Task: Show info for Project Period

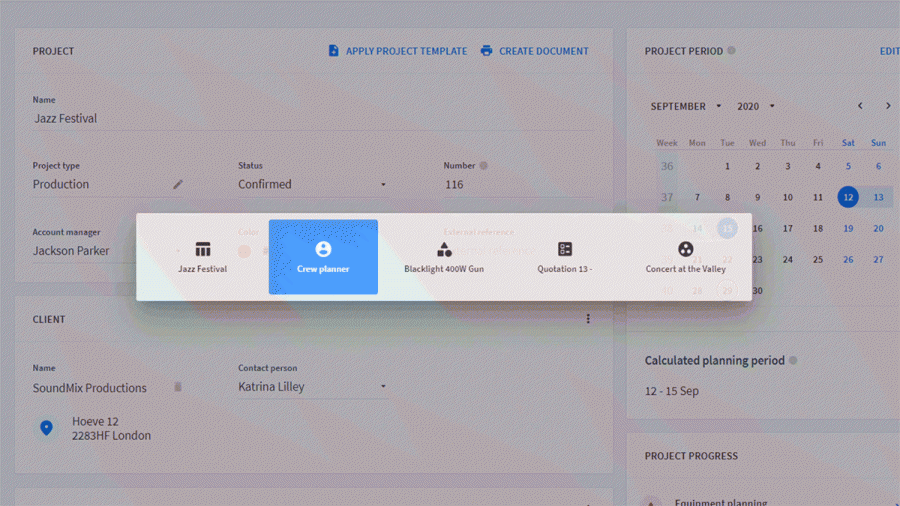Action: (x=731, y=50)
